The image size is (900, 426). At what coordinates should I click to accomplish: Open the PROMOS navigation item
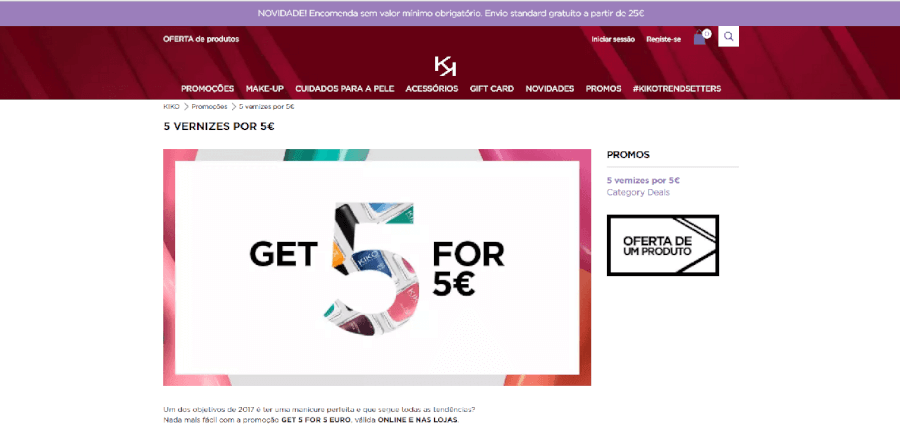pos(603,88)
